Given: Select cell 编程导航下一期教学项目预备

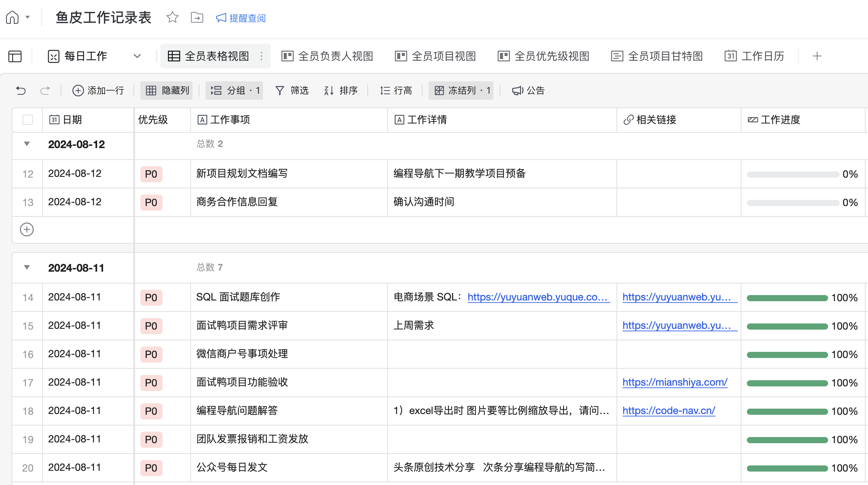Looking at the screenshot, I should (x=502, y=174).
